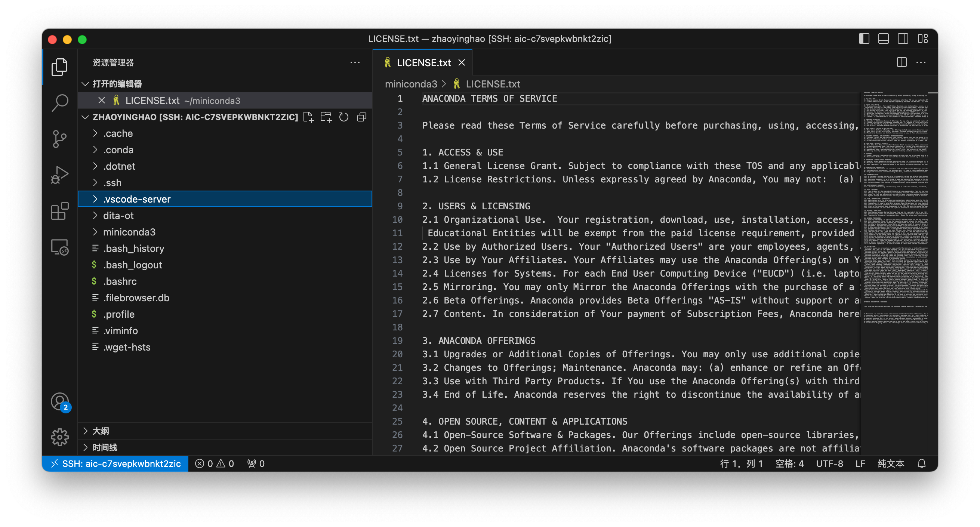Toggle bottom panel visibility
The height and width of the screenshot is (527, 980).
[x=883, y=39]
